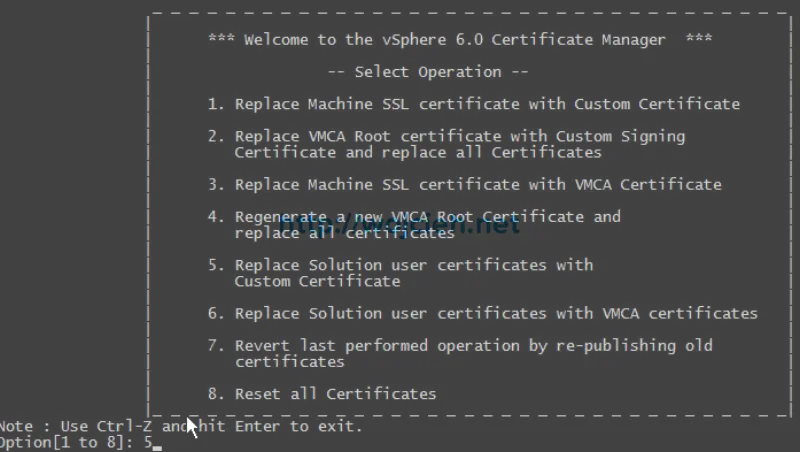Click option 5 Replace Solution user certificates with Custom

pos(400,273)
